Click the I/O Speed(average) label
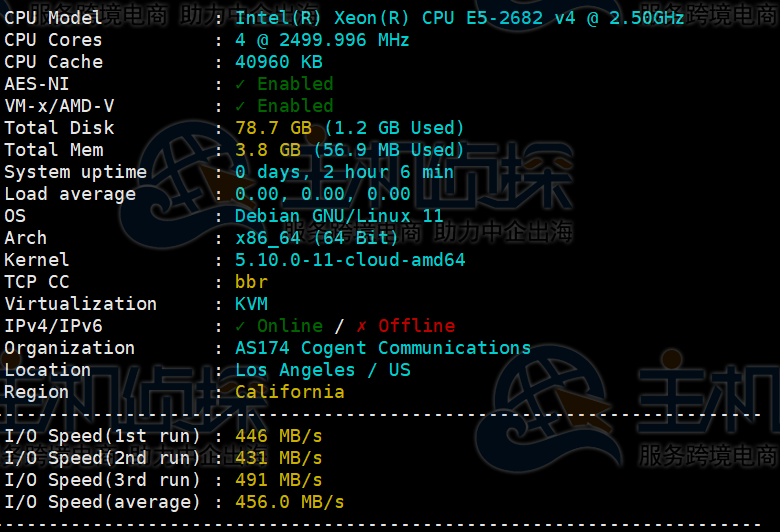This screenshot has height=532, width=780. pos(102,502)
